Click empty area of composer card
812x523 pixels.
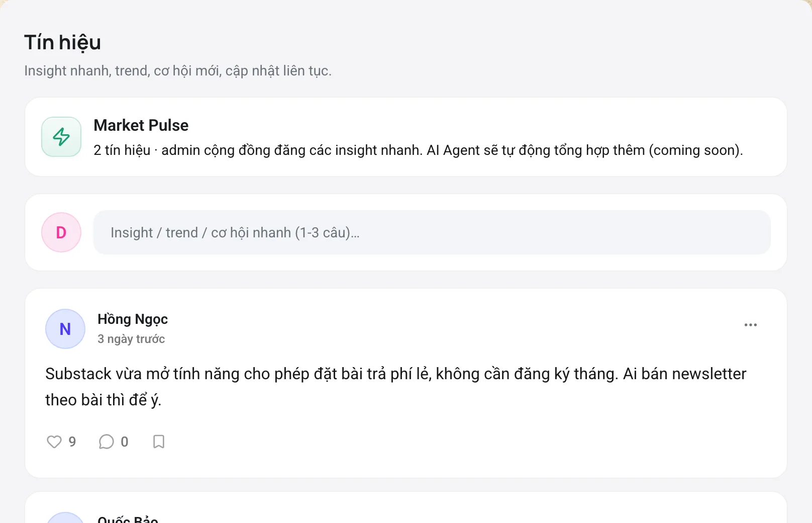tap(779, 232)
